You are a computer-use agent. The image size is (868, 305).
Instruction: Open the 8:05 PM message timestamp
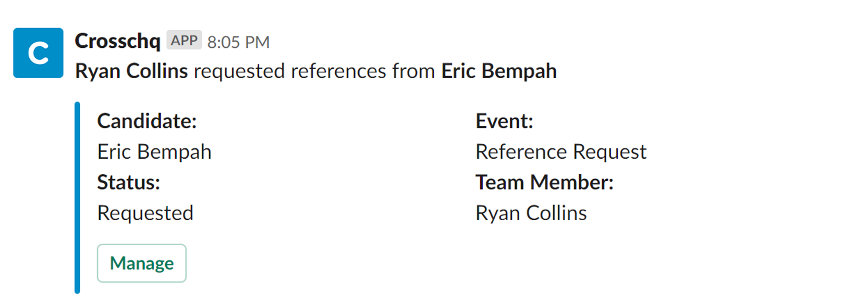click(x=238, y=42)
